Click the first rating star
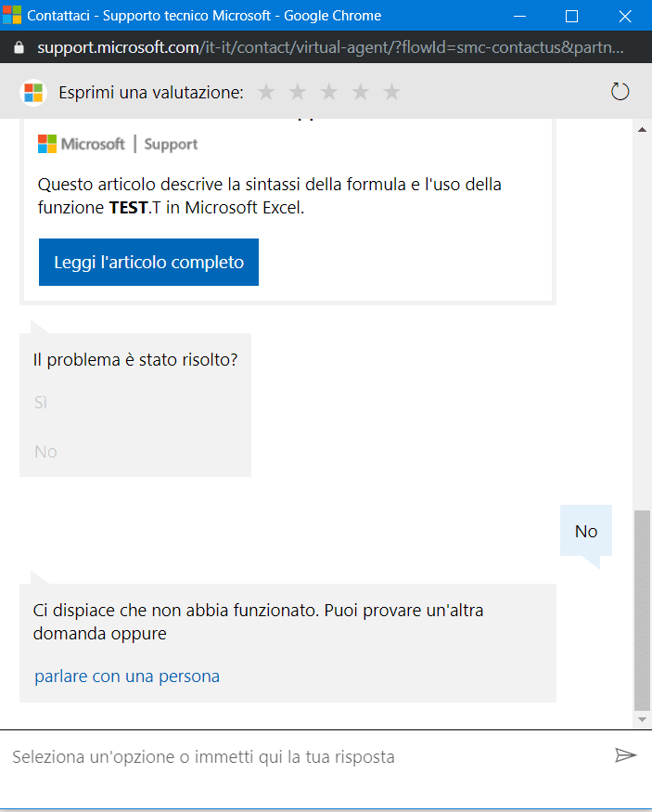Viewport: 652px width, 812px height. click(x=266, y=92)
